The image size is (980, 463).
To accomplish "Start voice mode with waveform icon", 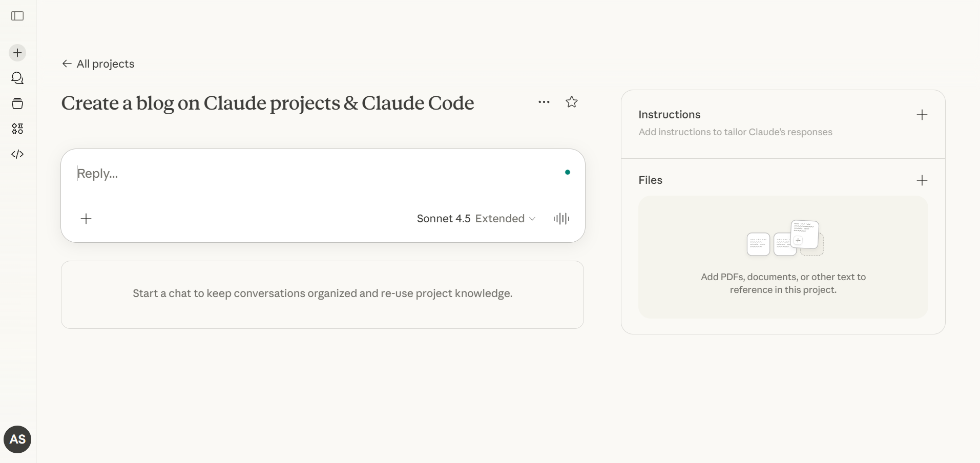I will coord(561,219).
